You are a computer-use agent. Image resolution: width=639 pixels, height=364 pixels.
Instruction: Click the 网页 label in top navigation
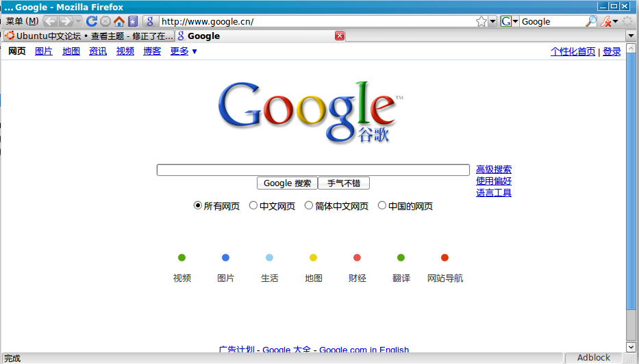[x=16, y=51]
